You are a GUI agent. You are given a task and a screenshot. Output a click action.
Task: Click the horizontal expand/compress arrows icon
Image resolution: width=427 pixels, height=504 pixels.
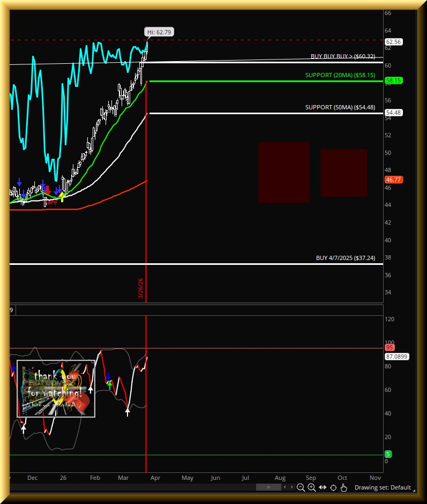coord(323,487)
